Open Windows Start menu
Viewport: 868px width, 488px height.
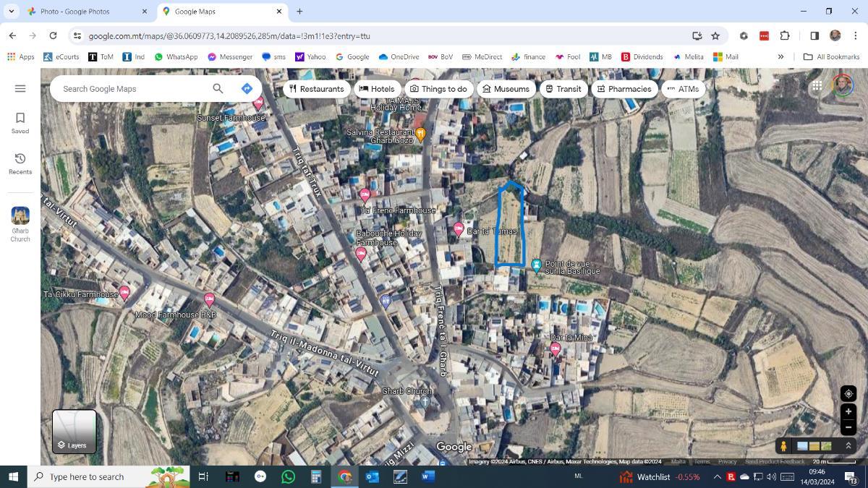tap(13, 476)
